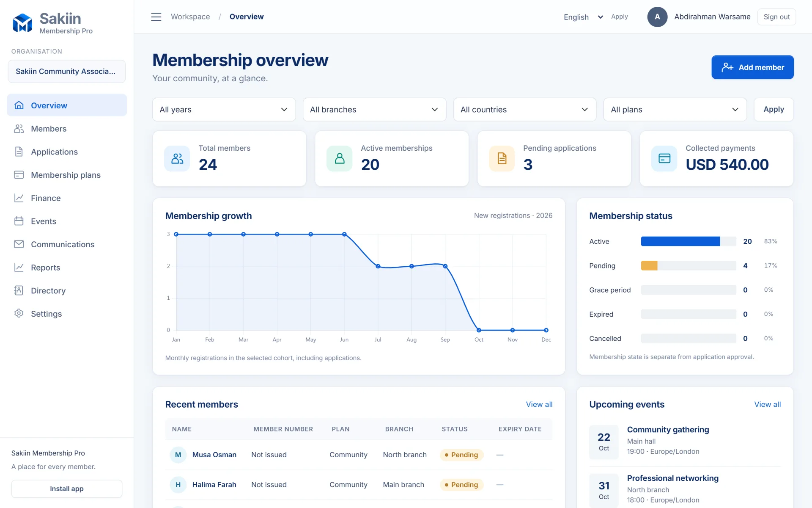This screenshot has height=508, width=812.
Task: Click the Reports chart icon in sidebar
Action: pyautogui.click(x=19, y=267)
